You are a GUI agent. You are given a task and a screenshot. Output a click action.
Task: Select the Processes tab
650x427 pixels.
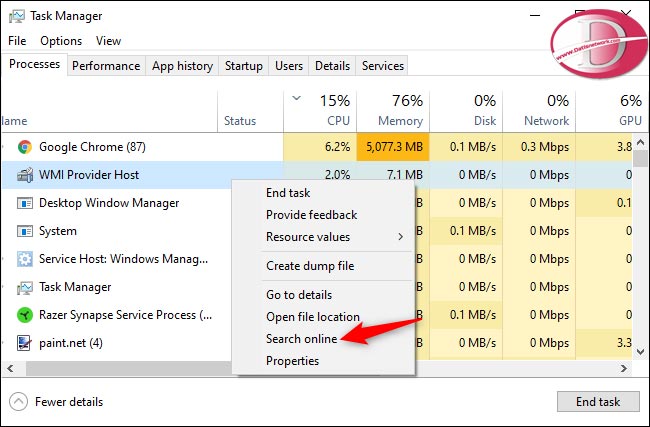(34, 64)
